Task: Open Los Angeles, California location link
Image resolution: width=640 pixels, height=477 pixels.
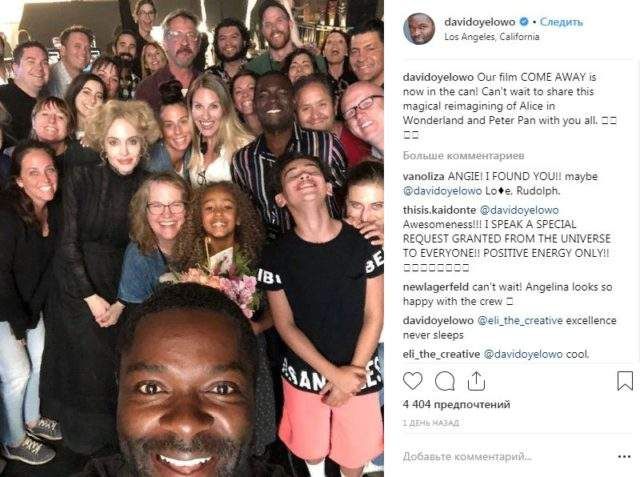Action: pyautogui.click(x=491, y=37)
